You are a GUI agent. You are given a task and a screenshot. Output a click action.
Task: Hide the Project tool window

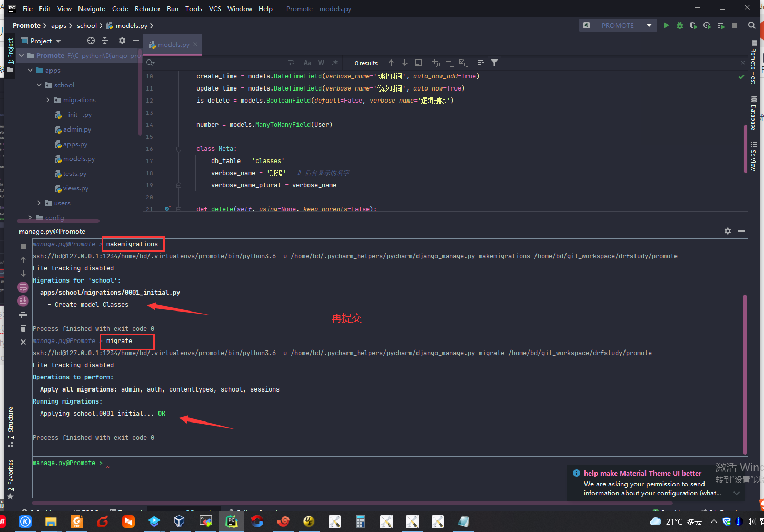[x=136, y=41]
